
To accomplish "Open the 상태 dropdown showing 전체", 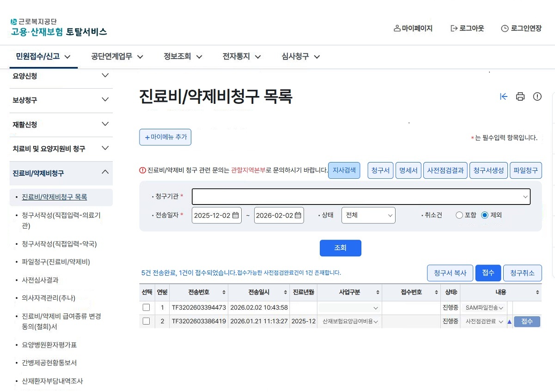I will coord(368,215).
